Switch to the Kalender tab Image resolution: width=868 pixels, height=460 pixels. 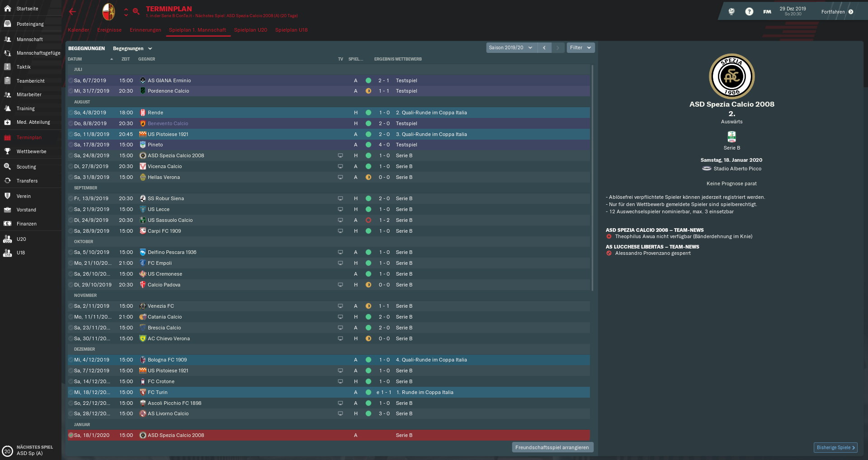[x=79, y=30]
